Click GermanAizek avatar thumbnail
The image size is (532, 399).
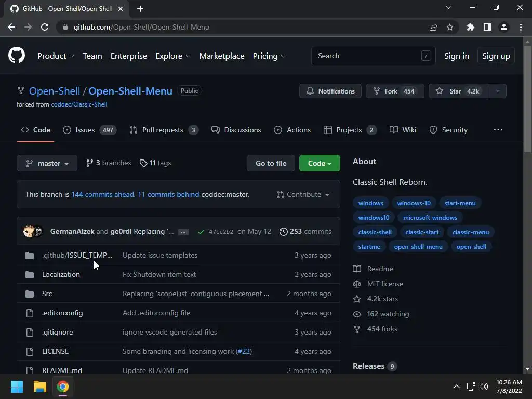(x=29, y=231)
